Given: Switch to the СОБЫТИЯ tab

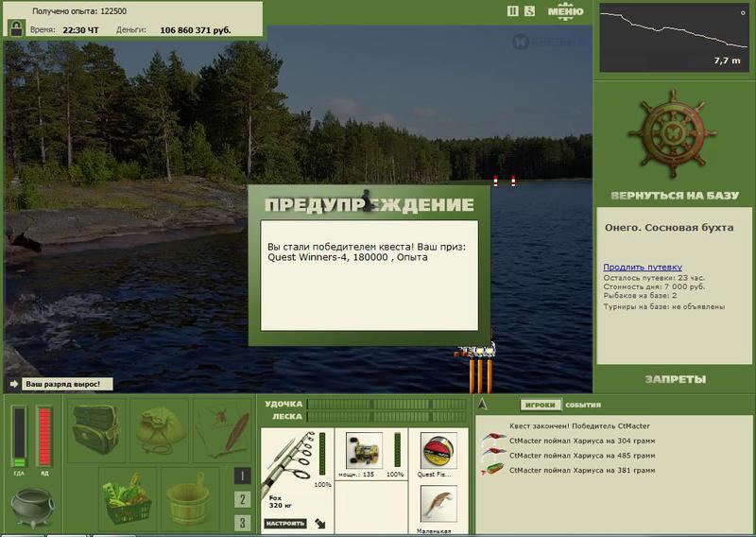Looking at the screenshot, I should [583, 405].
